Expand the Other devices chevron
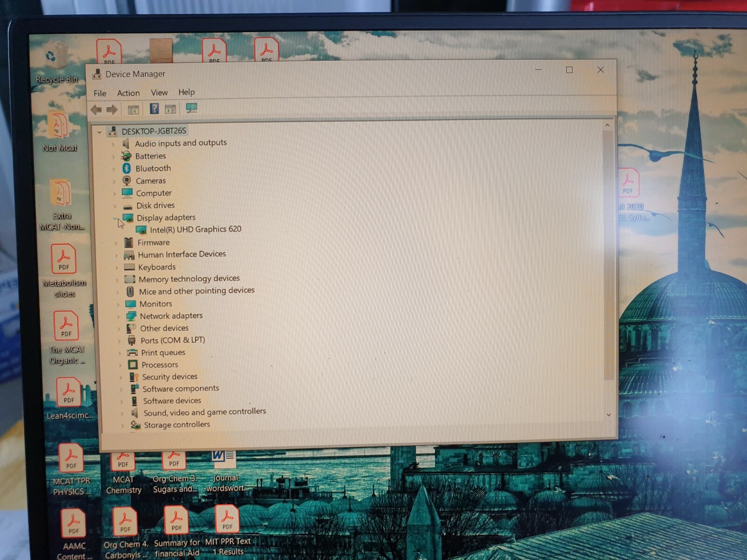 click(x=119, y=329)
